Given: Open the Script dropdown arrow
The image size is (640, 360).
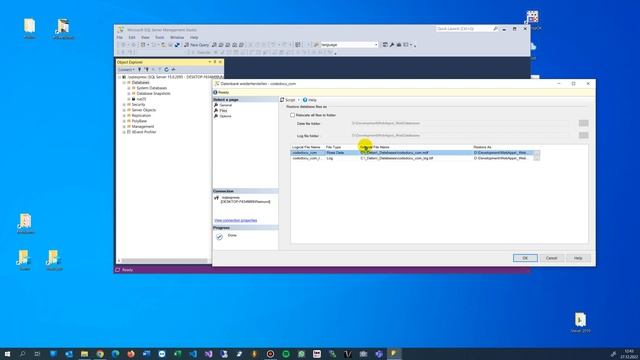Looking at the screenshot, I should (298, 100).
